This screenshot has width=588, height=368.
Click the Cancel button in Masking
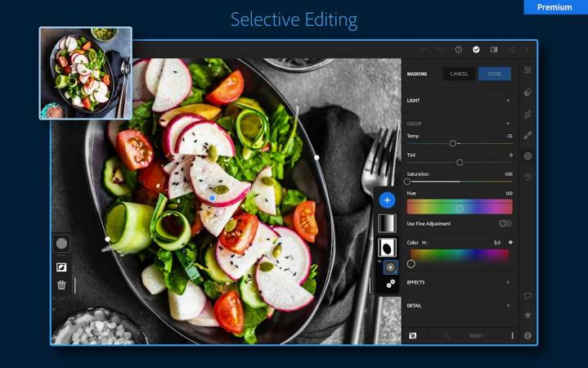pyautogui.click(x=459, y=74)
